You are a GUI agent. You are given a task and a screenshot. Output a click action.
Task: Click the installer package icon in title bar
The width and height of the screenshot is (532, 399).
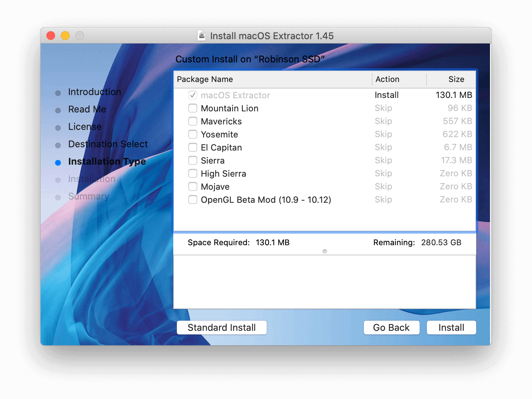click(202, 36)
